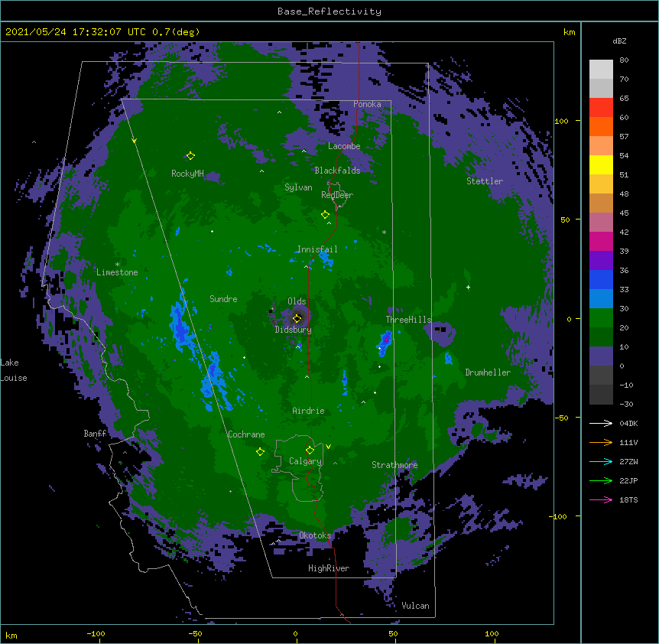The height and width of the screenshot is (644, 659).
Task: Click the Ponoka town label
Action: point(367,104)
